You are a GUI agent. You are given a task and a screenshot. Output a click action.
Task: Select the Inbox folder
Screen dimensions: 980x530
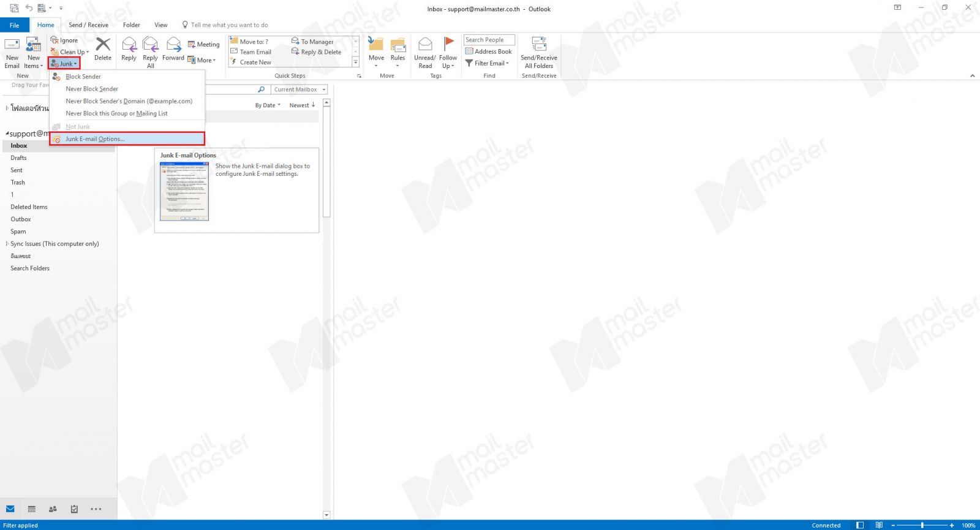58,146
